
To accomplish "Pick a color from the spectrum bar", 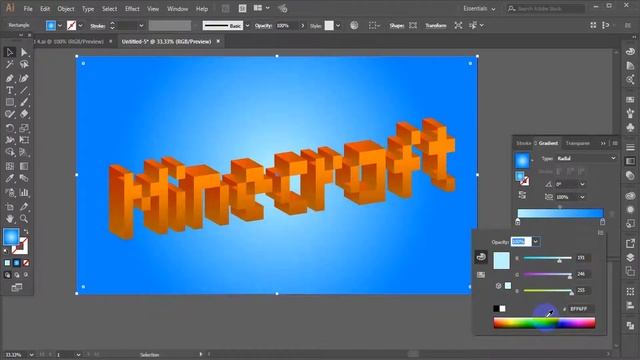I will click(544, 323).
